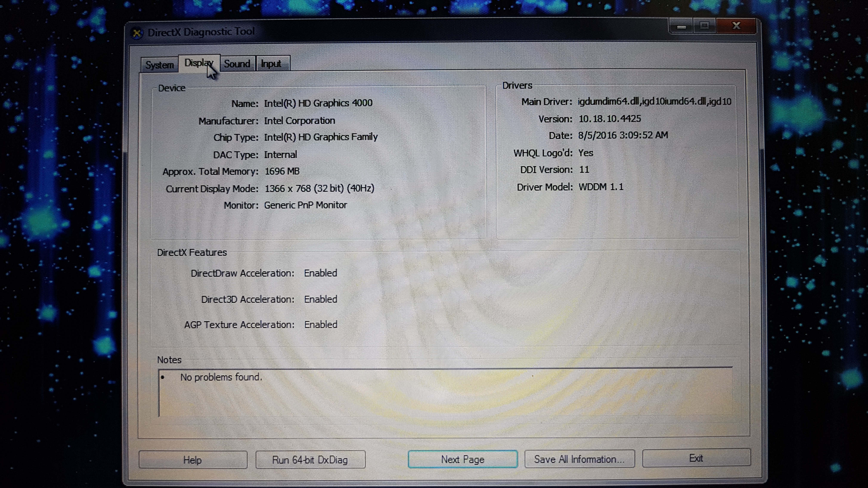Run 64-bit DxDiag

310,460
